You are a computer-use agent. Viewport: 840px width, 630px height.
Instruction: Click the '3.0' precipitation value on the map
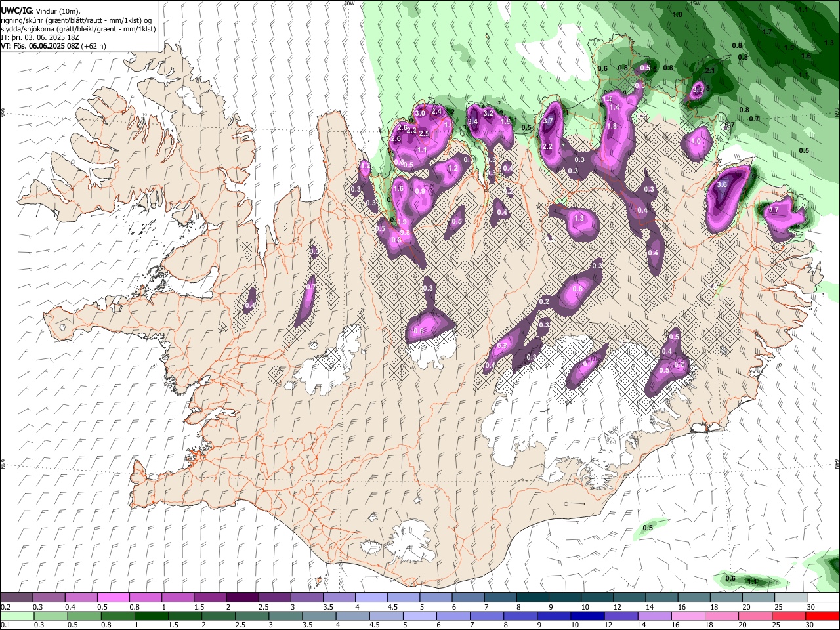coord(420,113)
